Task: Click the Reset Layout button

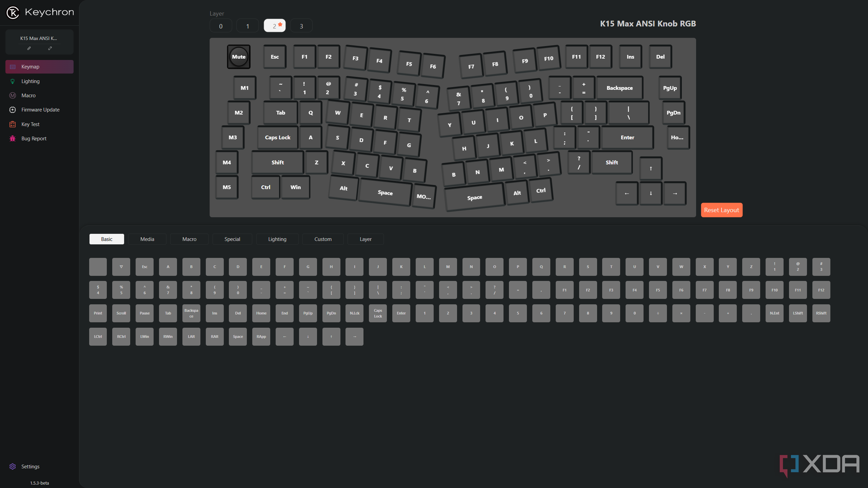Action: [x=721, y=210]
